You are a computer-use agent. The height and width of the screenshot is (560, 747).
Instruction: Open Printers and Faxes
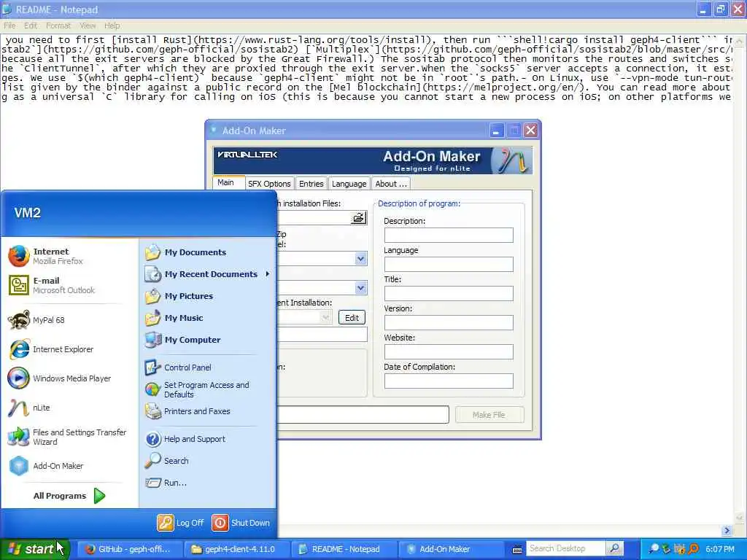[x=187, y=411]
